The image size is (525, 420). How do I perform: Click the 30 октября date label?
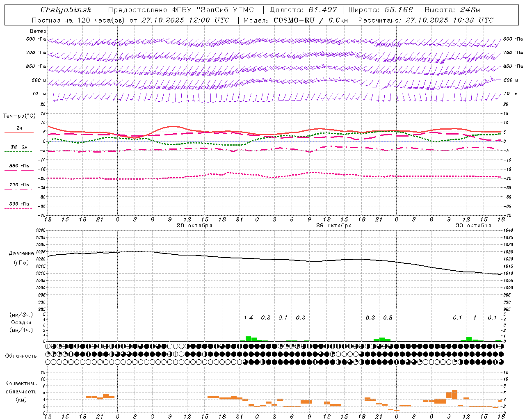coord(473,226)
